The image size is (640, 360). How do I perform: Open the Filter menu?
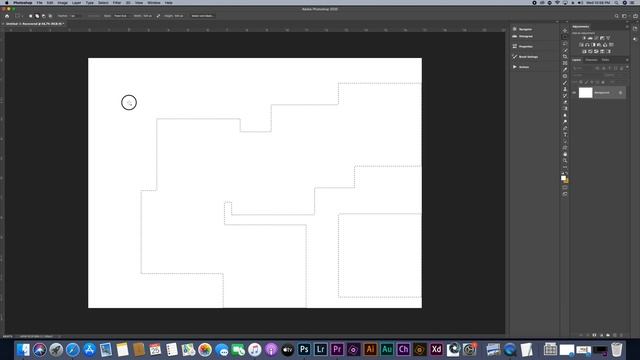pos(117,2)
